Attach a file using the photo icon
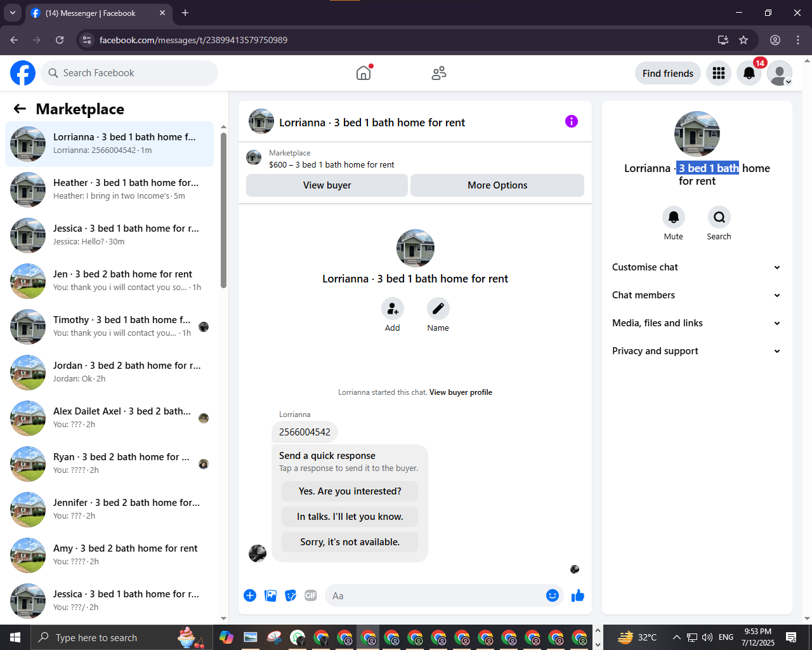812x650 pixels. coord(270,595)
